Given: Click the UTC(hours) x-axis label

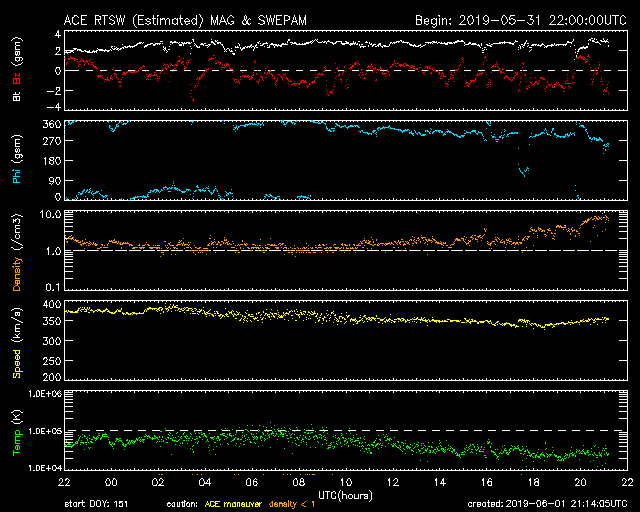Looking at the screenshot, I should point(345,496).
